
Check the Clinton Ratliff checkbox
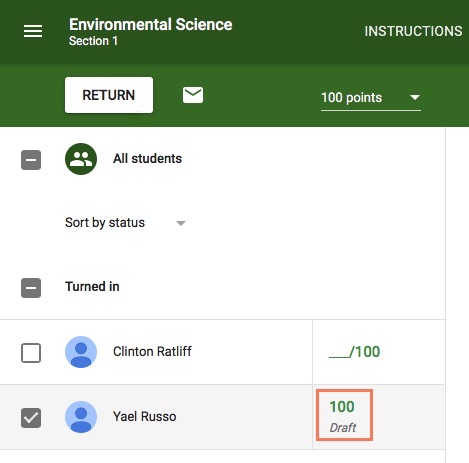click(x=31, y=353)
